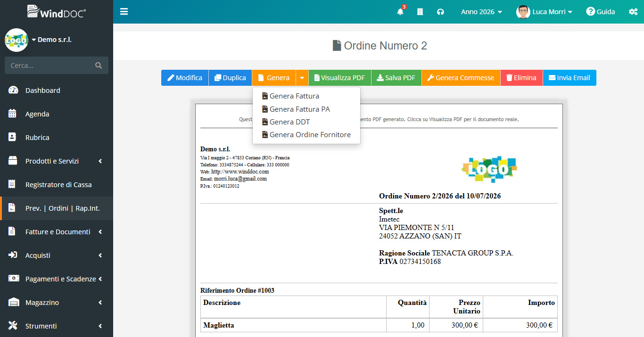The height and width of the screenshot is (337, 644).
Task: Click the Magazzino warehouse icon
Action: pyautogui.click(x=13, y=302)
